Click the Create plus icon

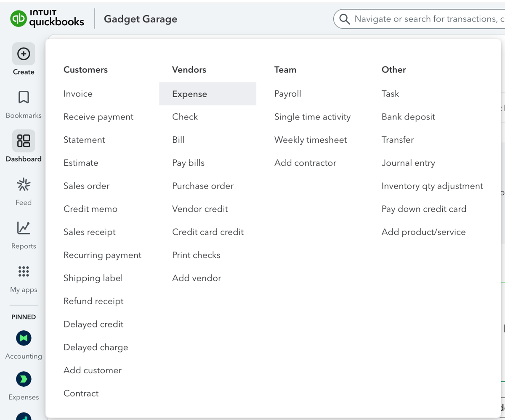click(24, 54)
